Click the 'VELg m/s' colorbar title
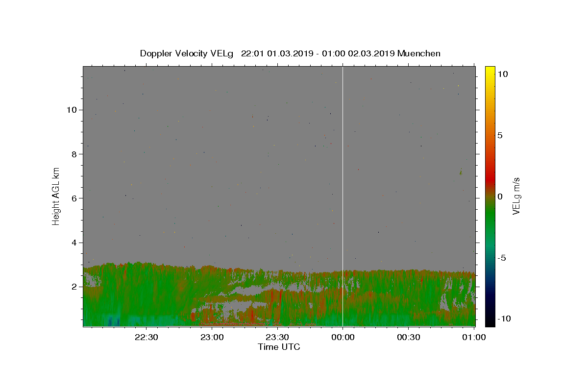This screenshot has height=392, width=588. point(516,196)
